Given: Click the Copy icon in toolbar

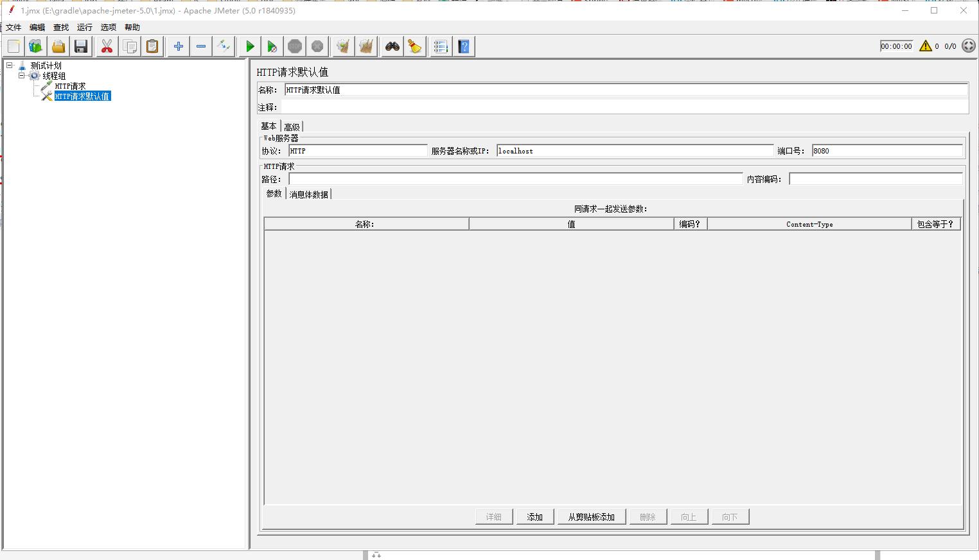Looking at the screenshot, I should (x=130, y=46).
